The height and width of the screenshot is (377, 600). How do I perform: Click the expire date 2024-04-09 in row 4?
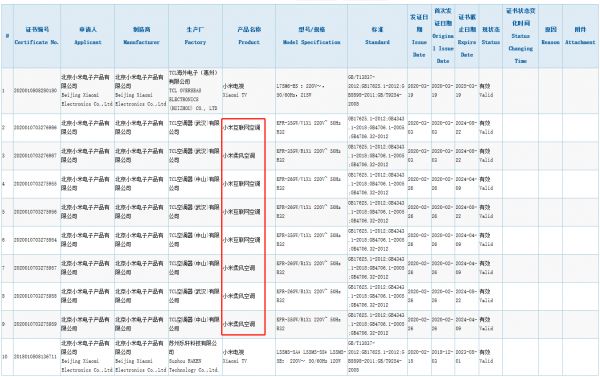click(x=466, y=184)
